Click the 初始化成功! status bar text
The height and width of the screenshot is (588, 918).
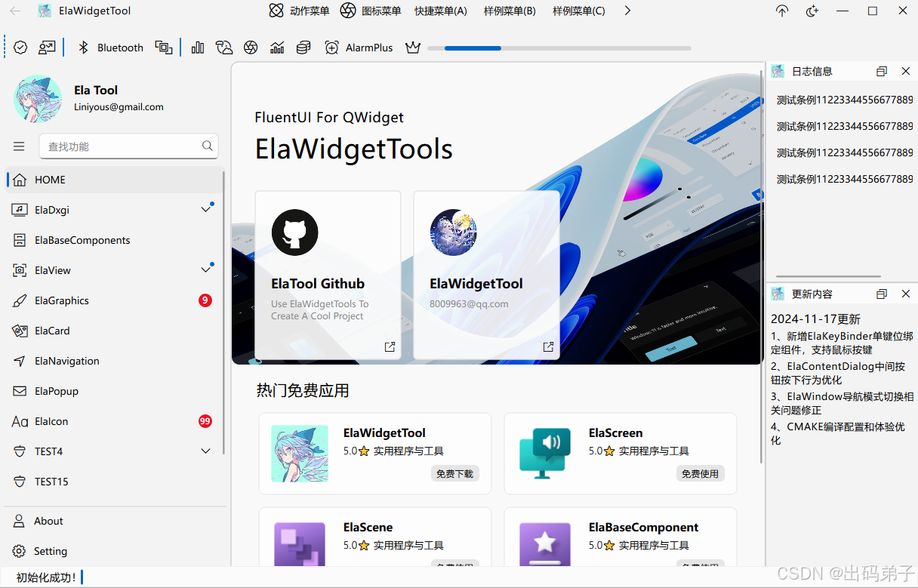[46, 577]
